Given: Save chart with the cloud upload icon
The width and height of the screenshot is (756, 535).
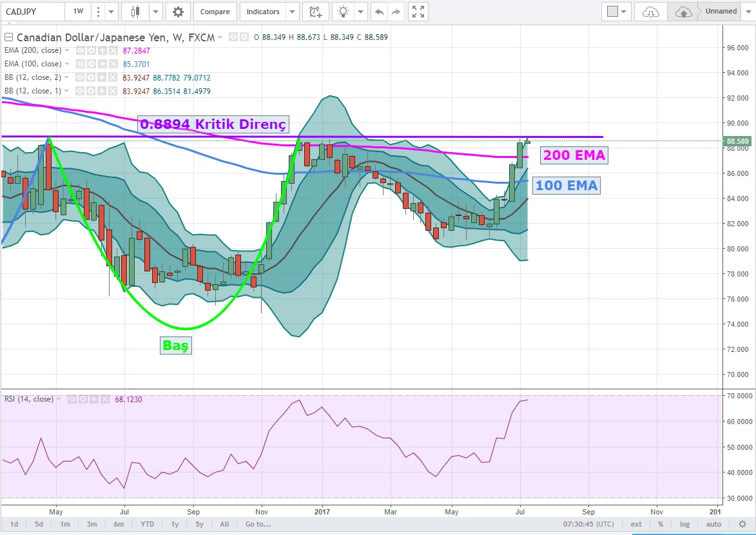Looking at the screenshot, I should coord(683,12).
